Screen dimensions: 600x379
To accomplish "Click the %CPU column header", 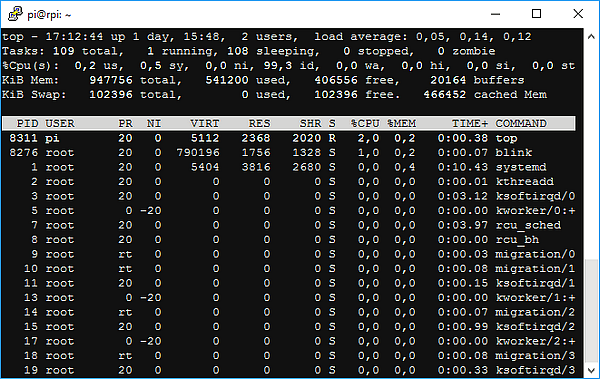I will (x=365, y=123).
